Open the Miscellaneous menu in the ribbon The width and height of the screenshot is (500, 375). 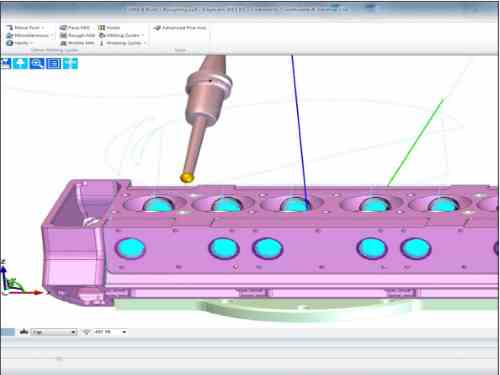30,35
